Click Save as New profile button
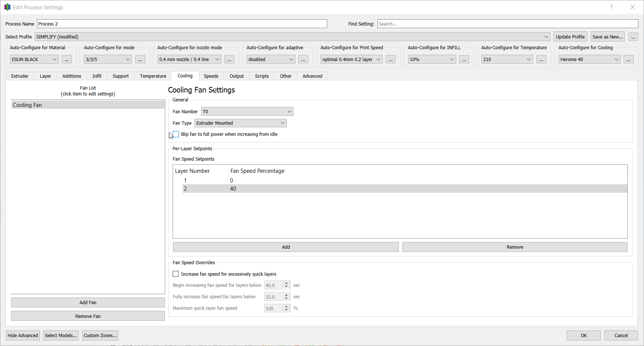 [608, 37]
